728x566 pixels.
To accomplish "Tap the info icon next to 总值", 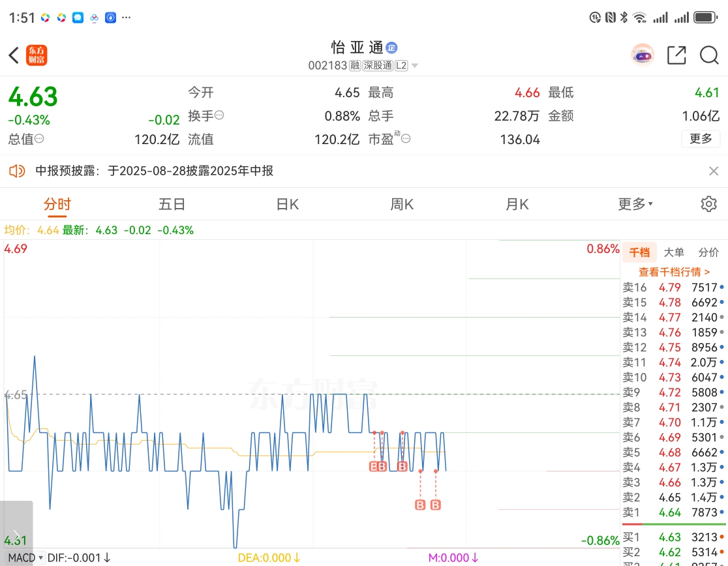I will click(39, 139).
